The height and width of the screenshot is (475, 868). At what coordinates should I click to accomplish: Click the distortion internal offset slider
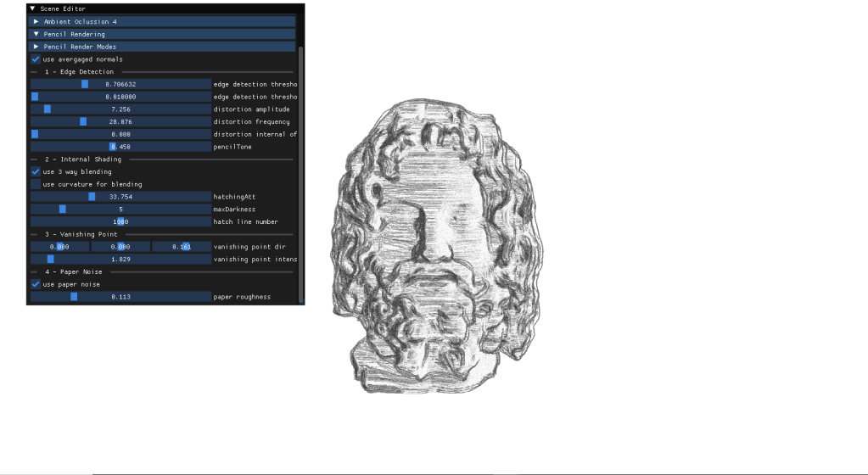click(120, 134)
